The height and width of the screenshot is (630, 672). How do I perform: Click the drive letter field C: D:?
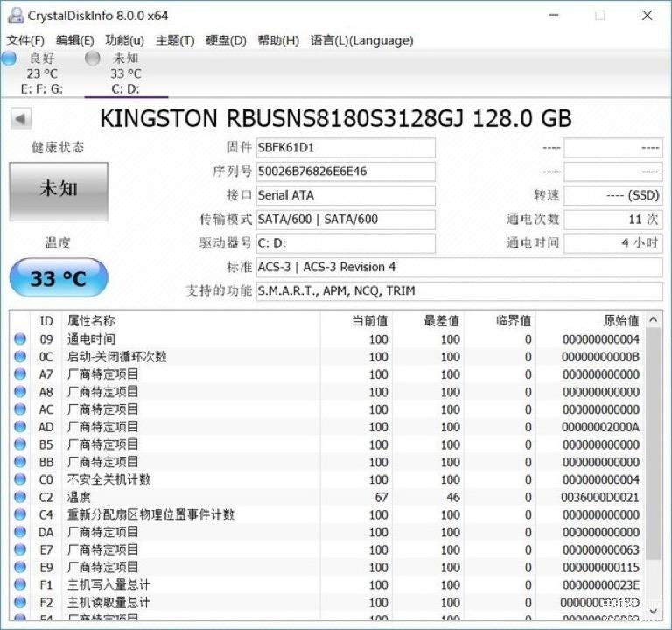pyautogui.click(x=346, y=243)
